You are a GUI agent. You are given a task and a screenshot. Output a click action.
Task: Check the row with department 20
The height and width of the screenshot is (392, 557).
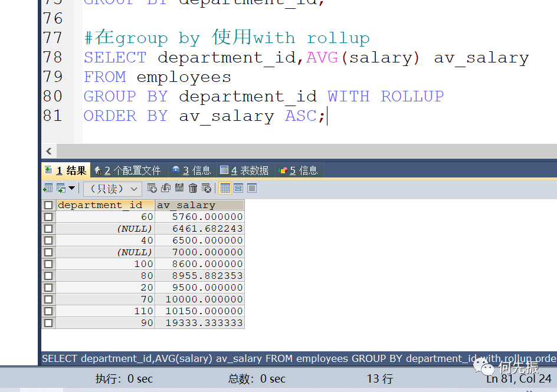click(48, 287)
